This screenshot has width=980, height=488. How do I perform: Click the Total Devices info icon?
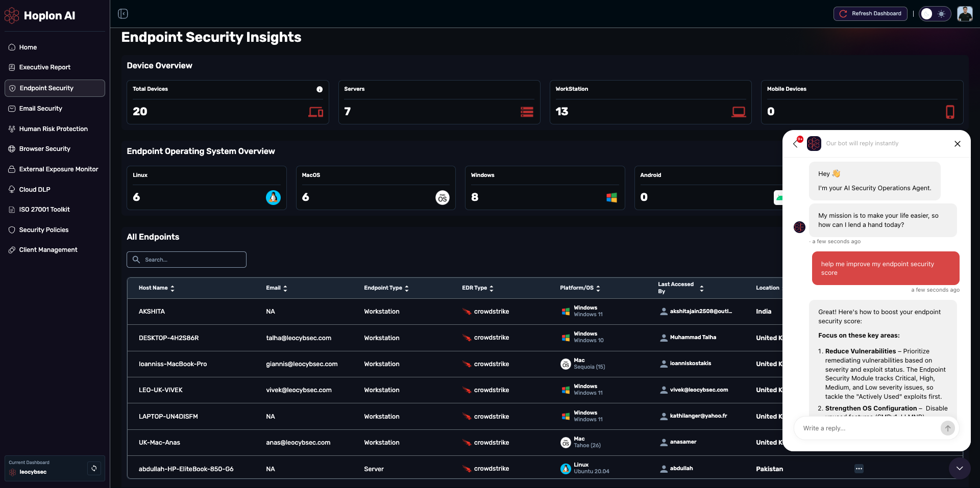click(x=320, y=89)
